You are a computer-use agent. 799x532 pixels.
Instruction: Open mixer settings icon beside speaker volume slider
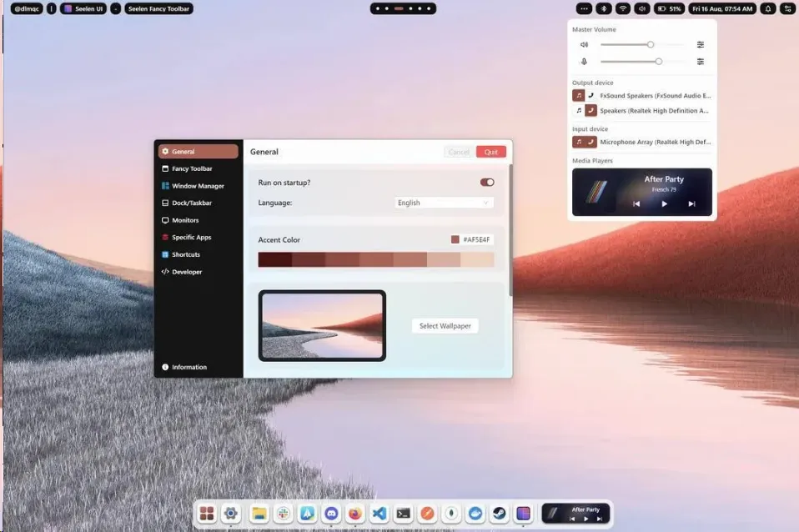tap(701, 45)
